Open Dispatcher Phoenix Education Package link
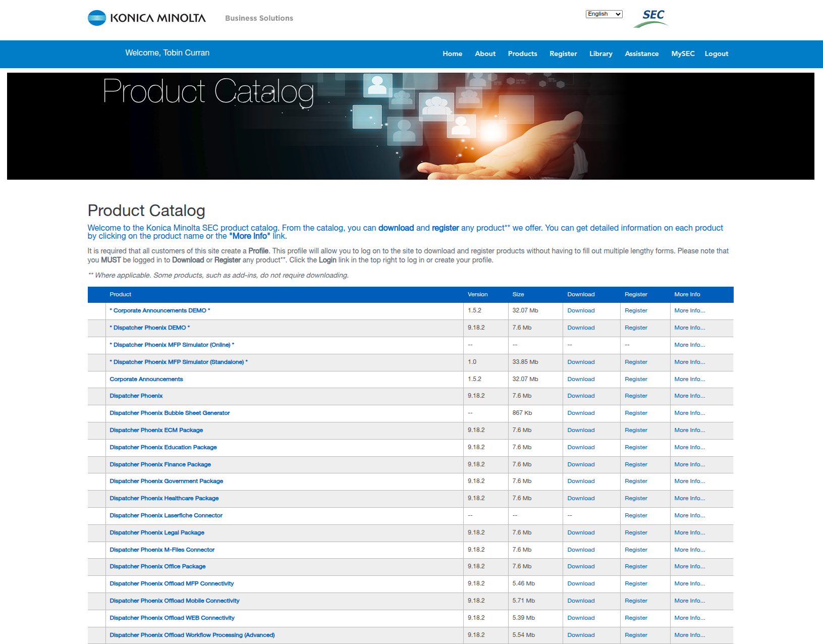This screenshot has height=644, width=823. tap(163, 448)
